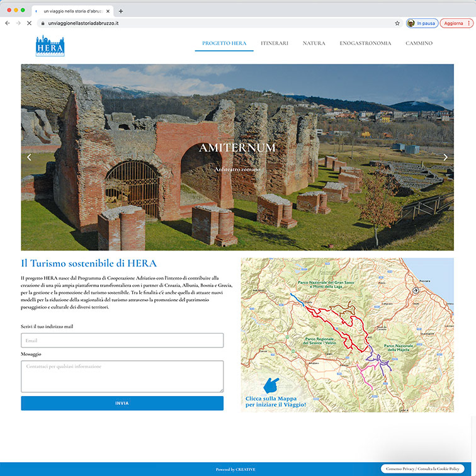The width and height of the screenshot is (476, 476).
Task: Show next slide with right chevron
Action: pos(445,157)
